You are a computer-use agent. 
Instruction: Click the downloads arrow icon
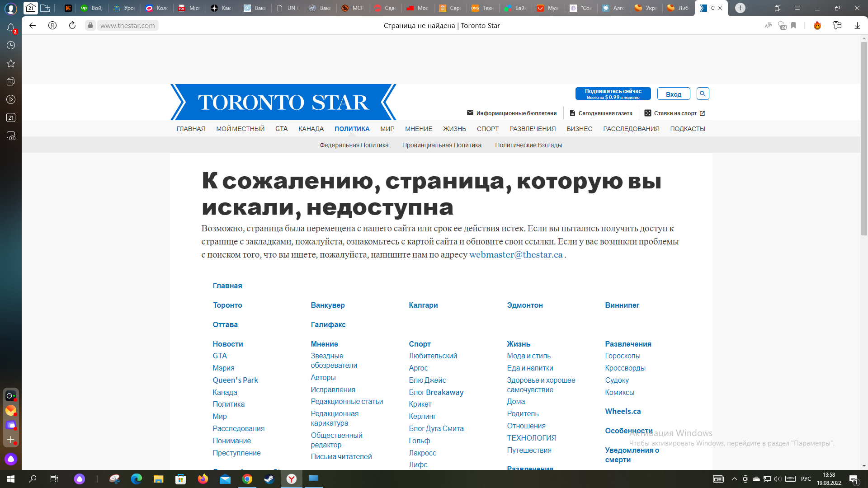point(857,26)
